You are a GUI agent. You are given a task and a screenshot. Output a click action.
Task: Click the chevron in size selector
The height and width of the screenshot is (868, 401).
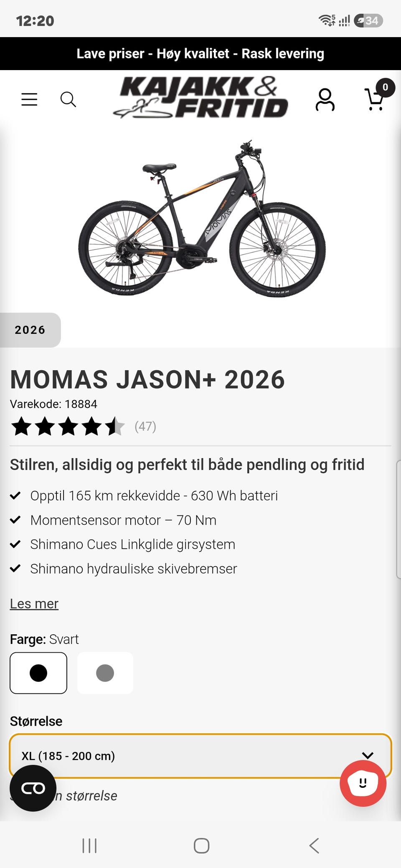click(368, 755)
